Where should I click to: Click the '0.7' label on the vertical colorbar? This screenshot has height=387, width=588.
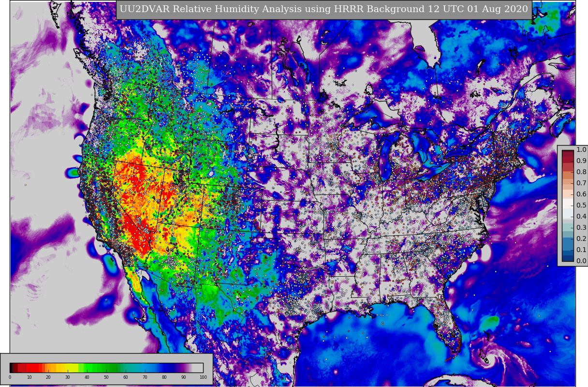(581, 183)
